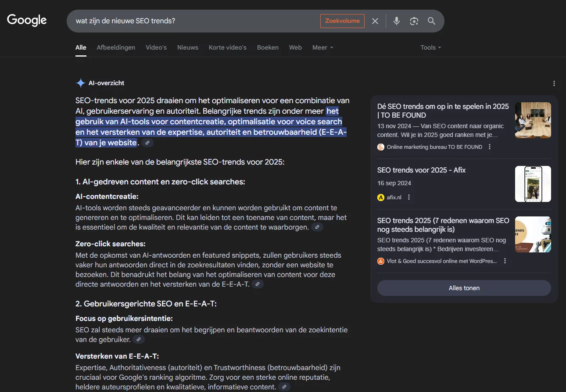Click 'Vlot & Goed succesvol online' source name
566x392 pixels.
click(x=442, y=261)
